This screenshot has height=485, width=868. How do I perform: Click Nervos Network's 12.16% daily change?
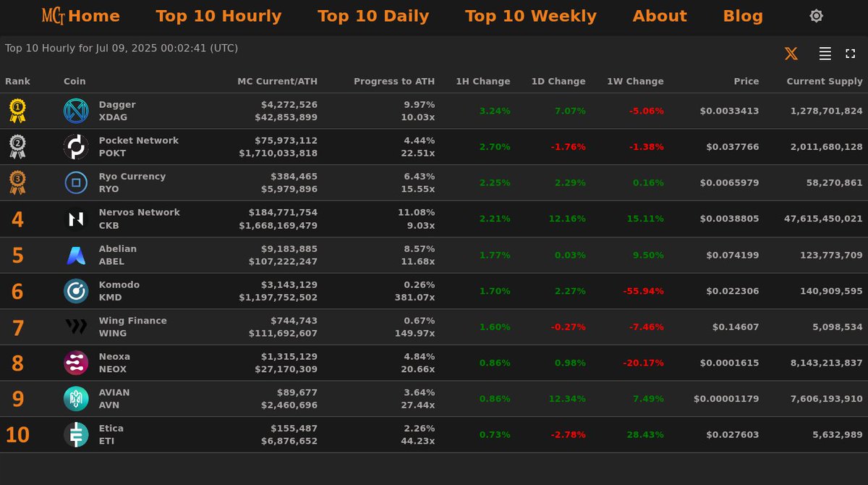(x=568, y=219)
